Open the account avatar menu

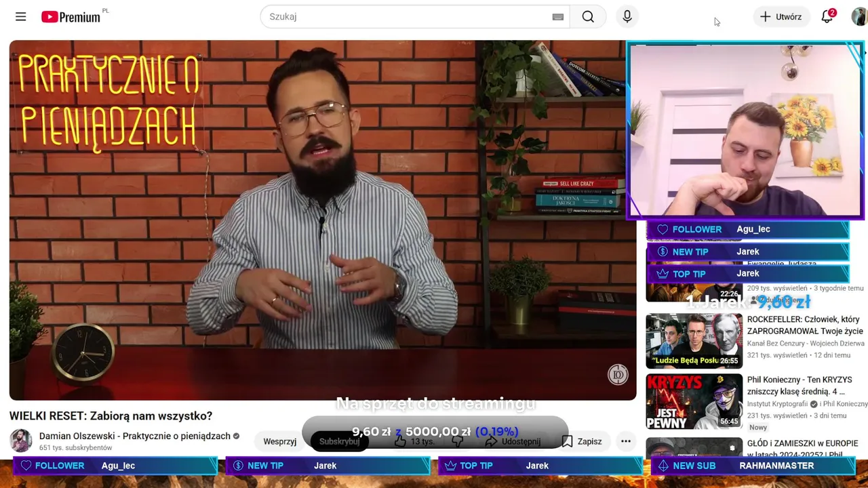[859, 17]
